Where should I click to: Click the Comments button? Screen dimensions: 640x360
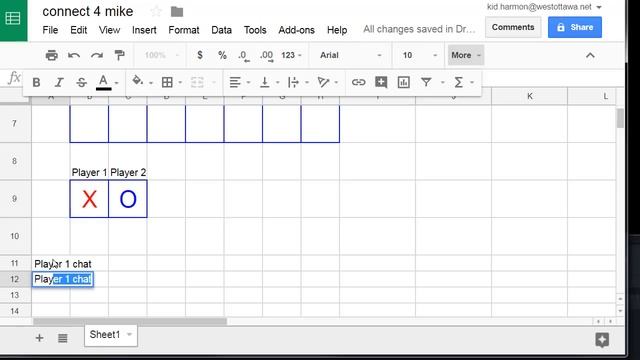513,27
